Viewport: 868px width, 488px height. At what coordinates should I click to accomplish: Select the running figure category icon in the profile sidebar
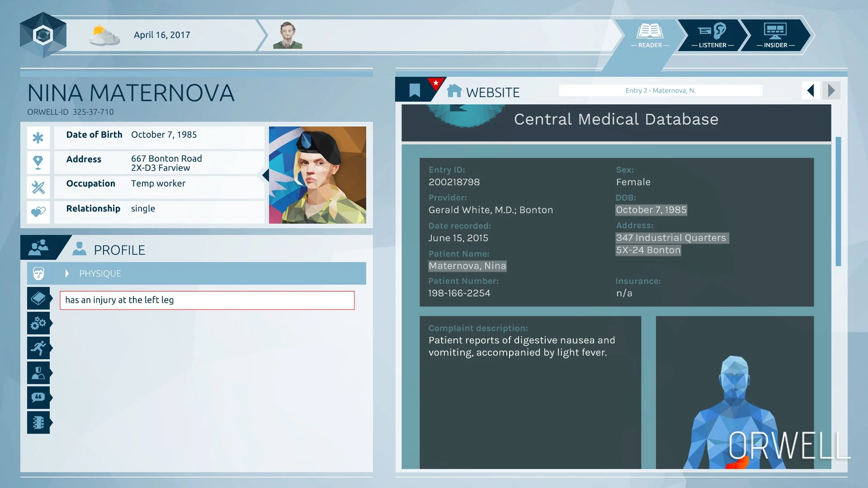[x=38, y=348]
